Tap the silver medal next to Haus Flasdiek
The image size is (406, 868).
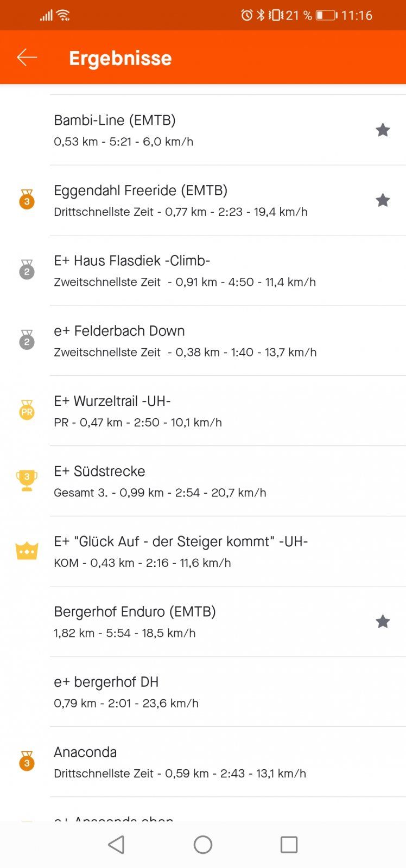point(27,270)
